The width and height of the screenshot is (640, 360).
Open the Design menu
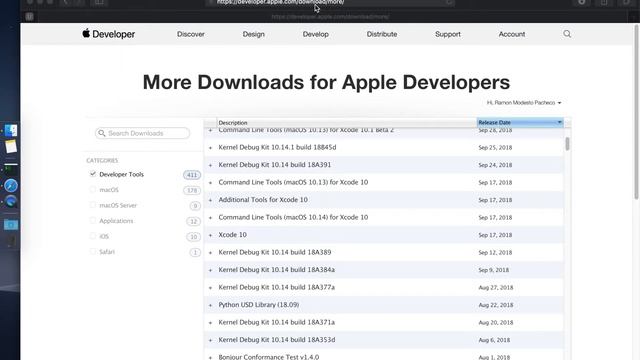[x=253, y=34]
